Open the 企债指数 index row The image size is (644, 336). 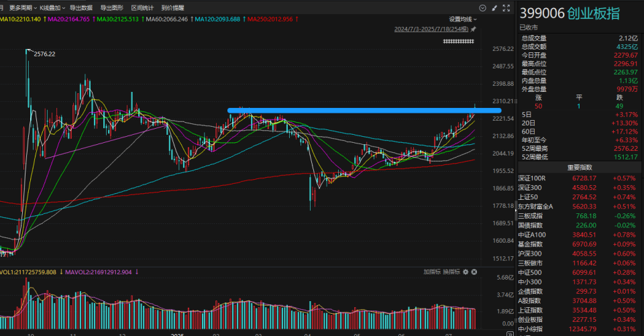click(577, 292)
